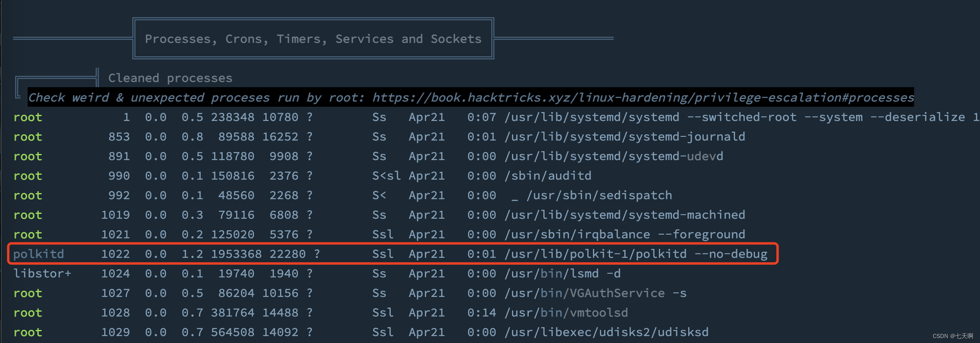Select the VSZ value 381764
The width and height of the screenshot is (980, 343).
[232, 313]
